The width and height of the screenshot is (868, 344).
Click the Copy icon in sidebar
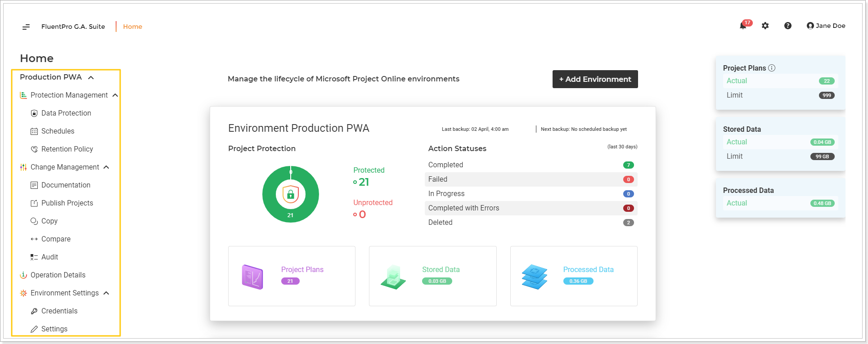[x=34, y=221]
